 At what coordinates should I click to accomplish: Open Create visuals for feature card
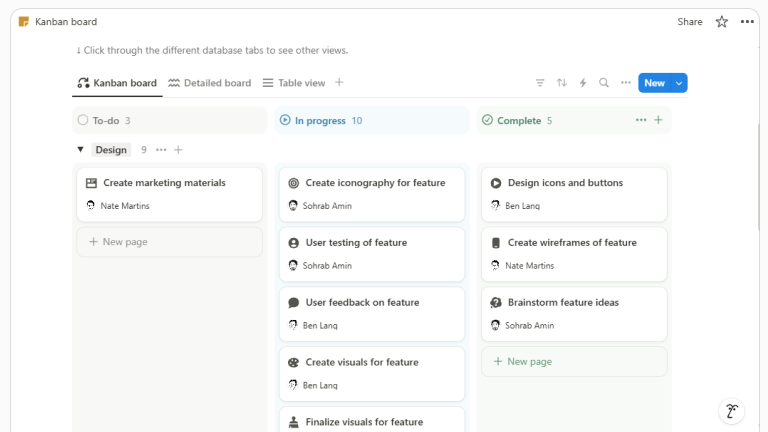coord(372,374)
